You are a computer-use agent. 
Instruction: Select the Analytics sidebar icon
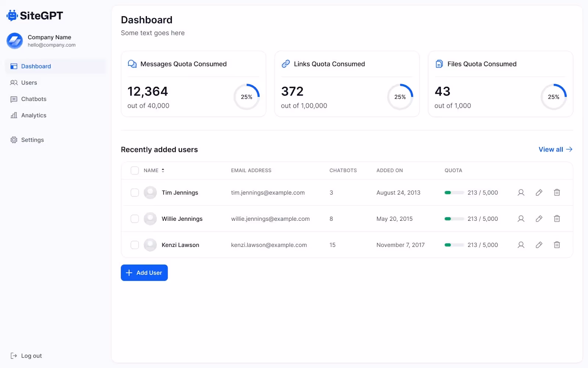[x=14, y=115]
